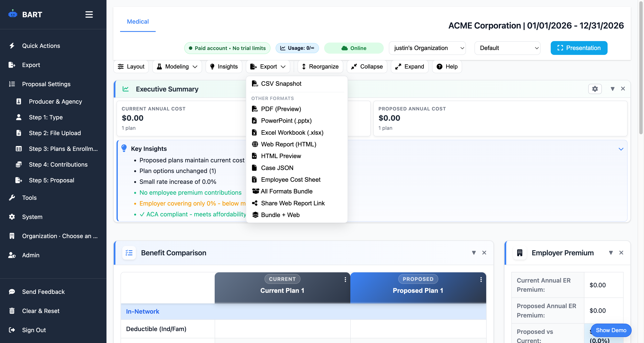Collapse all dashboard sections

pos(367,66)
